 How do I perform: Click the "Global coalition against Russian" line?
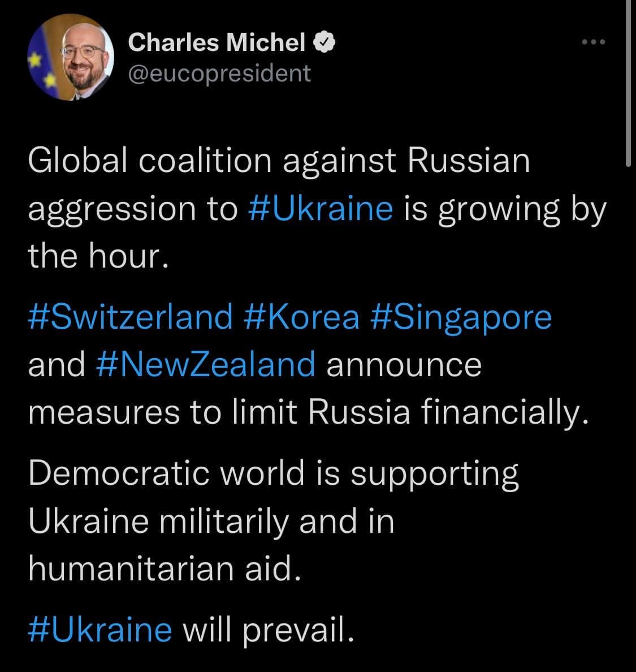279,161
